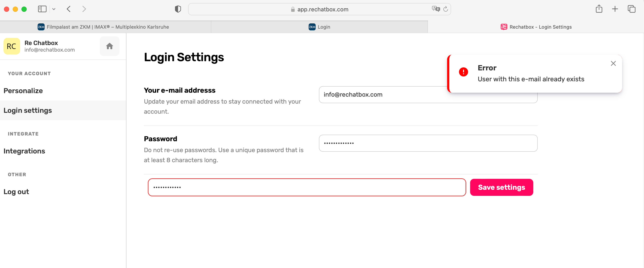The width and height of the screenshot is (644, 268).
Task: Click the Rechatbox favicon on active tab
Action: (x=504, y=27)
